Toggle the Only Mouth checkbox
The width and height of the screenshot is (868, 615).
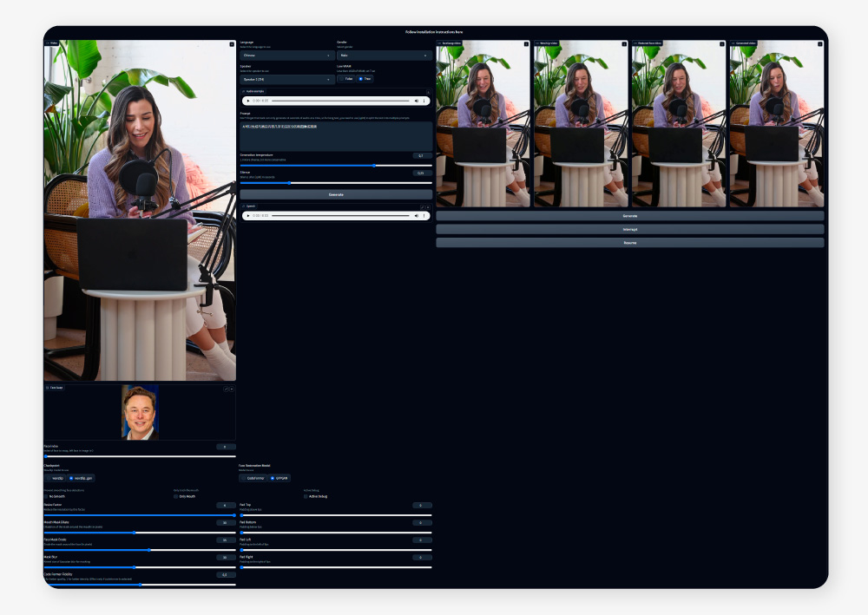(175, 496)
